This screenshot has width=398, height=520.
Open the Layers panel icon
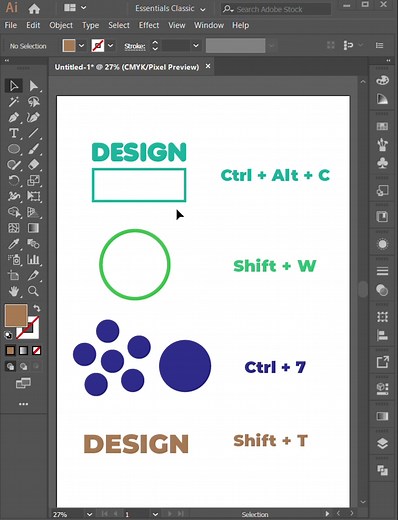[382, 444]
